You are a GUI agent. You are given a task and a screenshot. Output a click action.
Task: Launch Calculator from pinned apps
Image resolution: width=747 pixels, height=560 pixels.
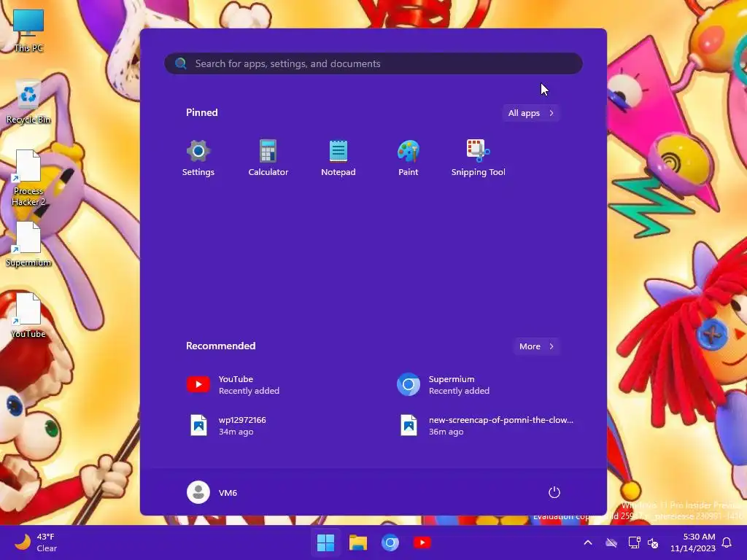point(268,158)
